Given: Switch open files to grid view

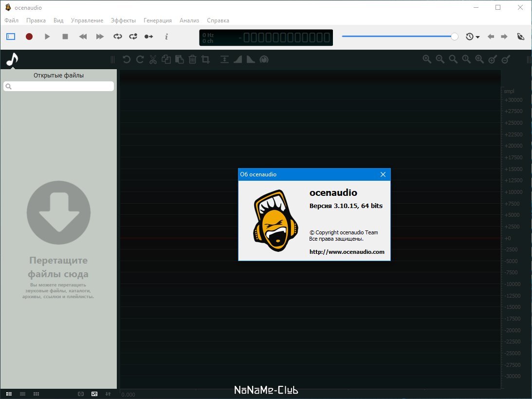Looking at the screenshot, I should 36,394.
